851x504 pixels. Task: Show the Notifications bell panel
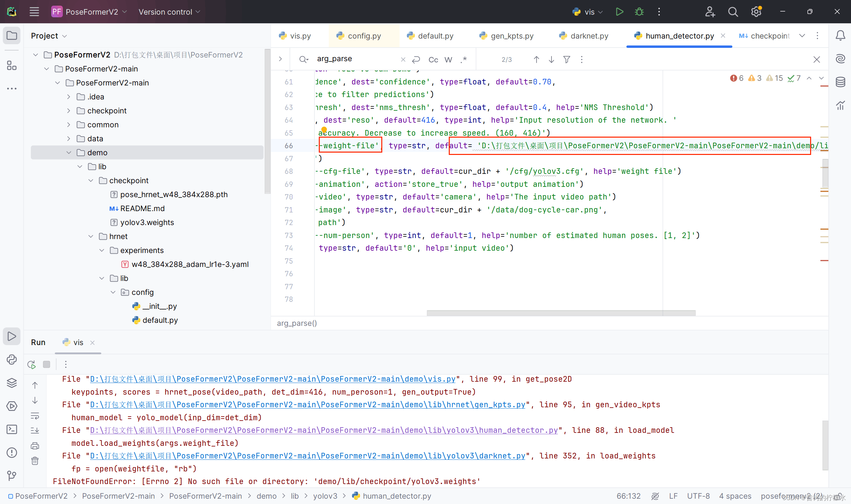[x=840, y=36]
